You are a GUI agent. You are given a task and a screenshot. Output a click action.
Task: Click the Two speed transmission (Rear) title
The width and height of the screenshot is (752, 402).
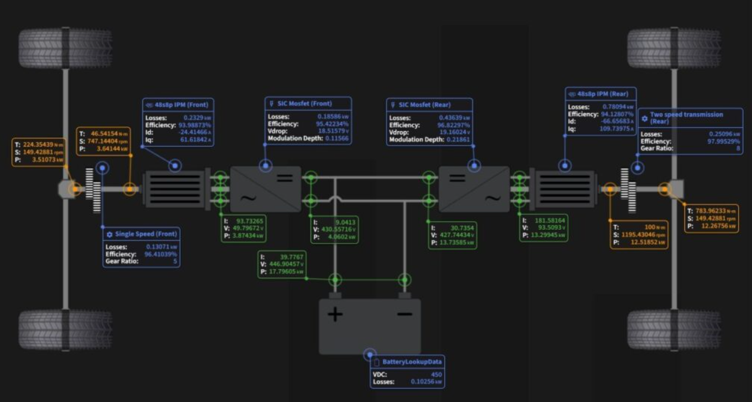(686, 118)
